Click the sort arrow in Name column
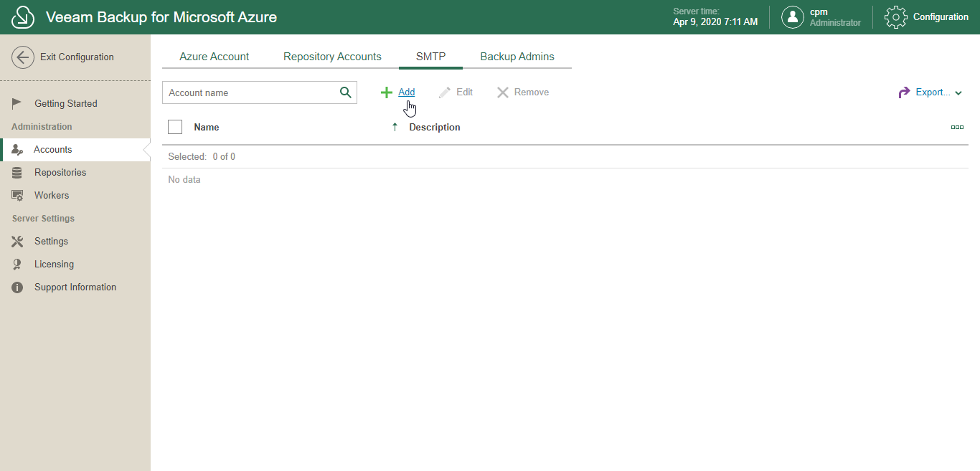The height and width of the screenshot is (471, 980). pos(395,127)
